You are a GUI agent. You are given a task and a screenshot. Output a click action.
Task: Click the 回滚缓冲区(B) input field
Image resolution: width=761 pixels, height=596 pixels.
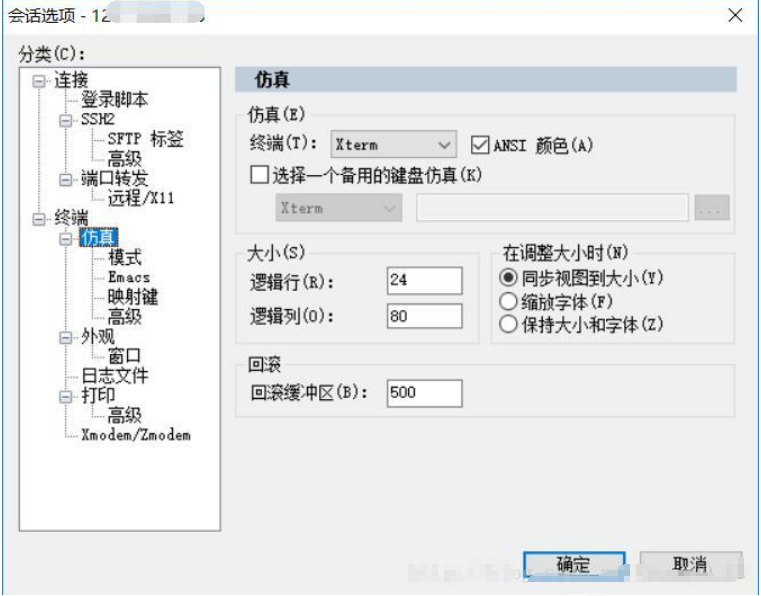click(x=425, y=393)
